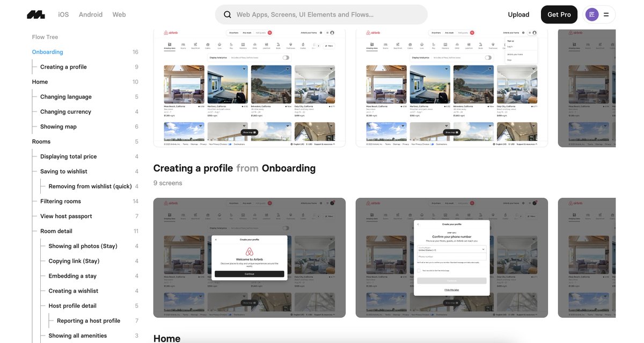Open Removing from wishlist (quick) flow

tap(90, 187)
